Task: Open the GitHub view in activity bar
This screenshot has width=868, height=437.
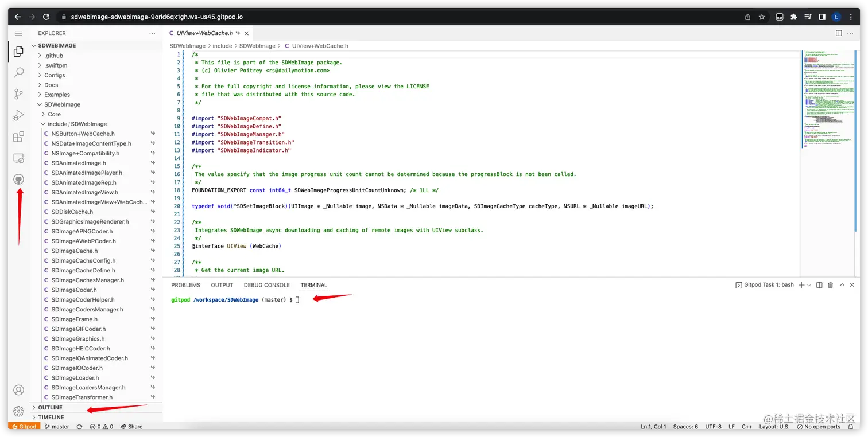Action: click(18, 180)
